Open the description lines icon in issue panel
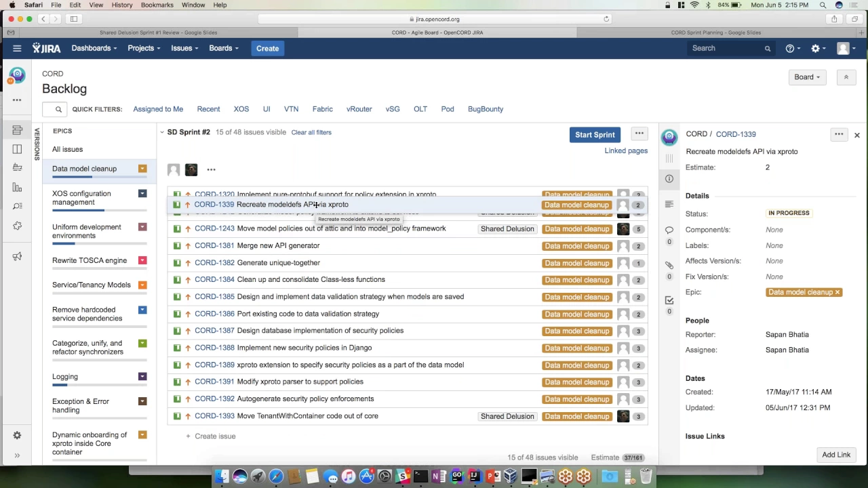This screenshot has height=488, width=868. (669, 204)
